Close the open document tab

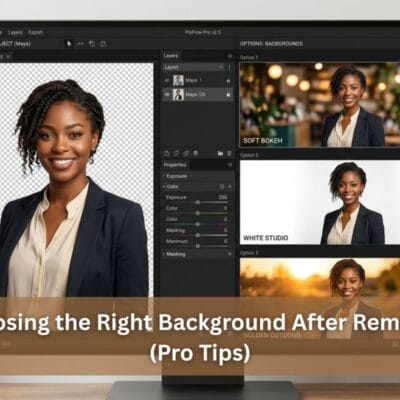point(8,57)
